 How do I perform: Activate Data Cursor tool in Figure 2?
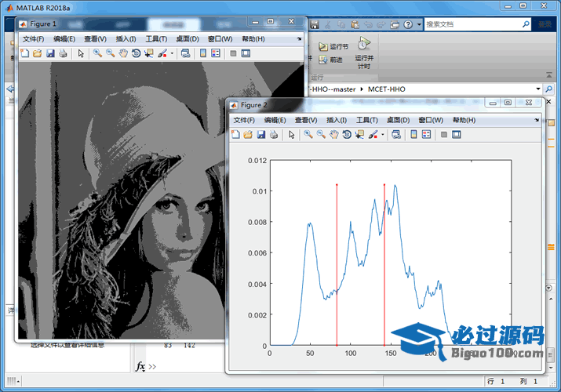tap(359, 135)
